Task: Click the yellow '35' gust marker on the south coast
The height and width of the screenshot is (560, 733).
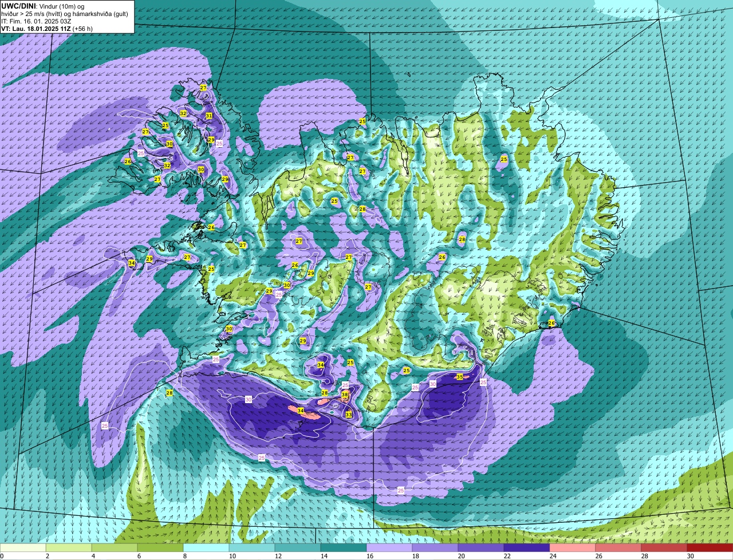Action: coord(459,377)
